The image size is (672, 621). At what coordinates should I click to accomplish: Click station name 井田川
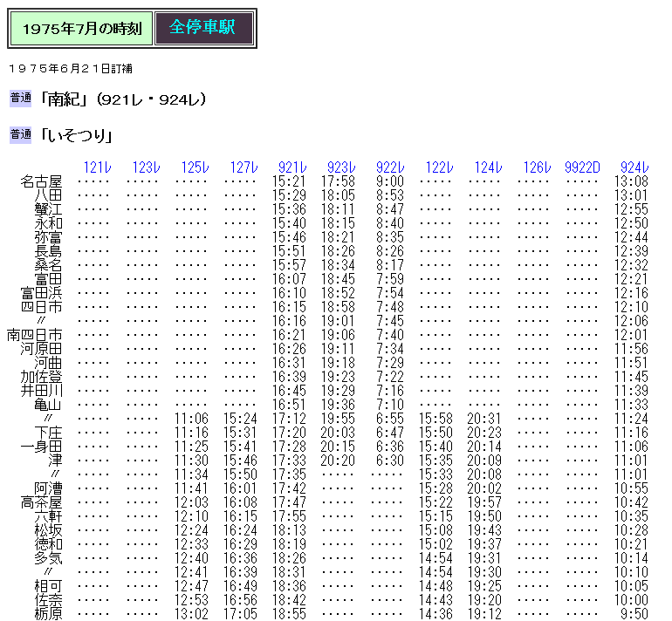(41, 391)
